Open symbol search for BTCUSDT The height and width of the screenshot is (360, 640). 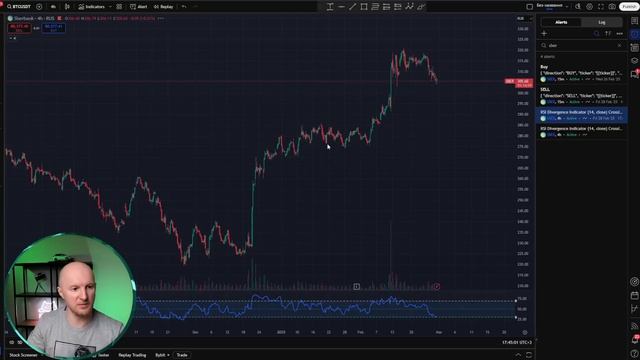[x=19, y=7]
